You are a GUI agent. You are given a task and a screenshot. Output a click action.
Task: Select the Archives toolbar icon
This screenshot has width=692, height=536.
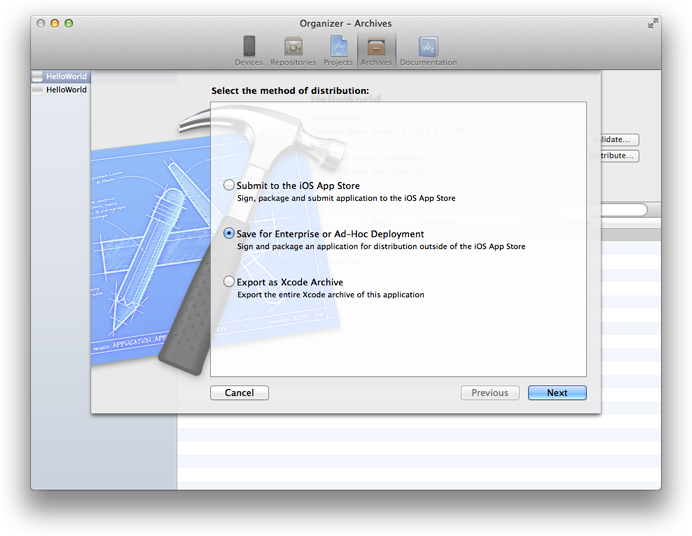click(376, 51)
